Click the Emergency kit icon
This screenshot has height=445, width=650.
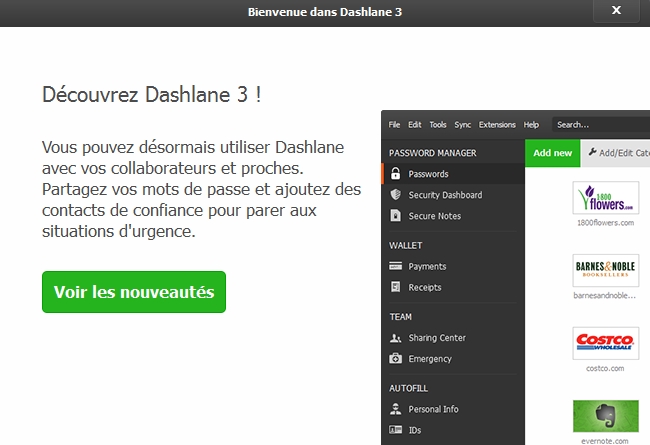tap(395, 358)
